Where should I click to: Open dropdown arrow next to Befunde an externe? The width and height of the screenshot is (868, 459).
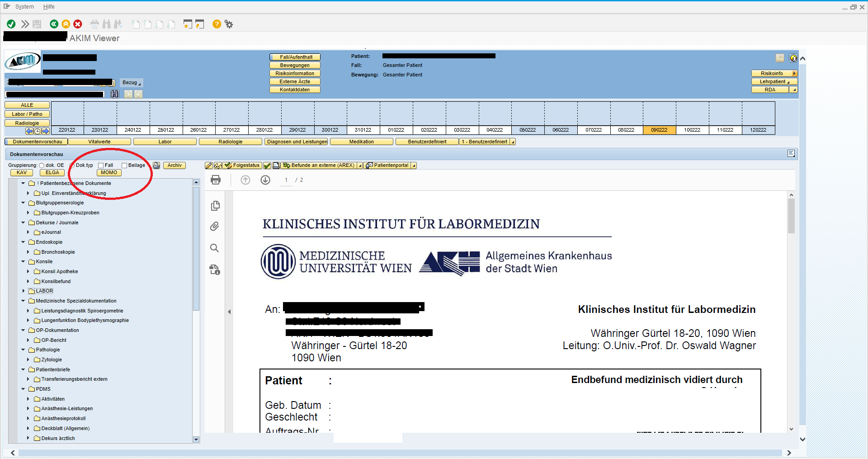coord(360,166)
